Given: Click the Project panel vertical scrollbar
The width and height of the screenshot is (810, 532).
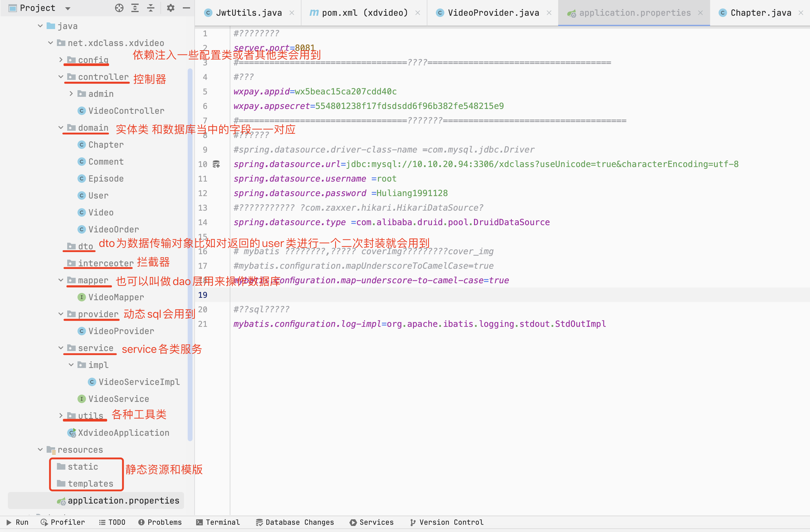Looking at the screenshot, I should [190, 255].
